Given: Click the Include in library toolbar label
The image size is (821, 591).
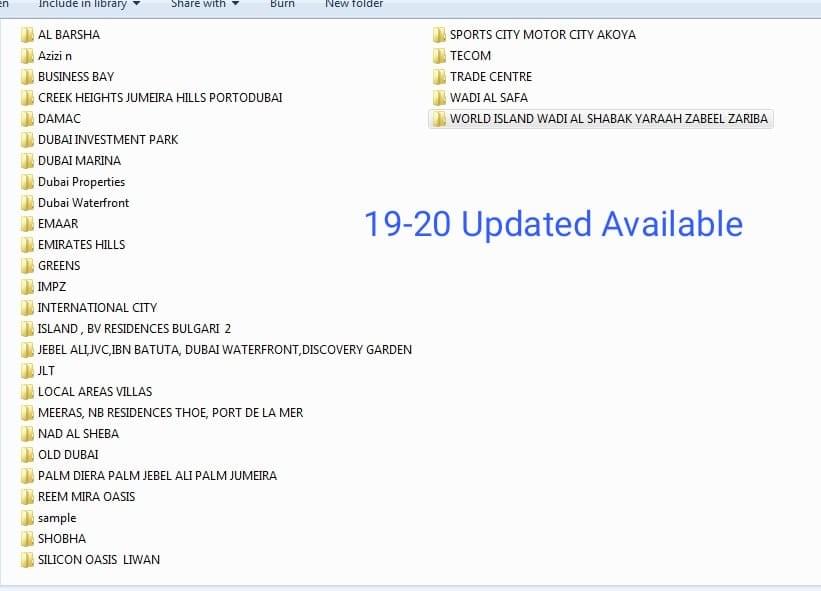Looking at the screenshot, I should coord(83,4).
